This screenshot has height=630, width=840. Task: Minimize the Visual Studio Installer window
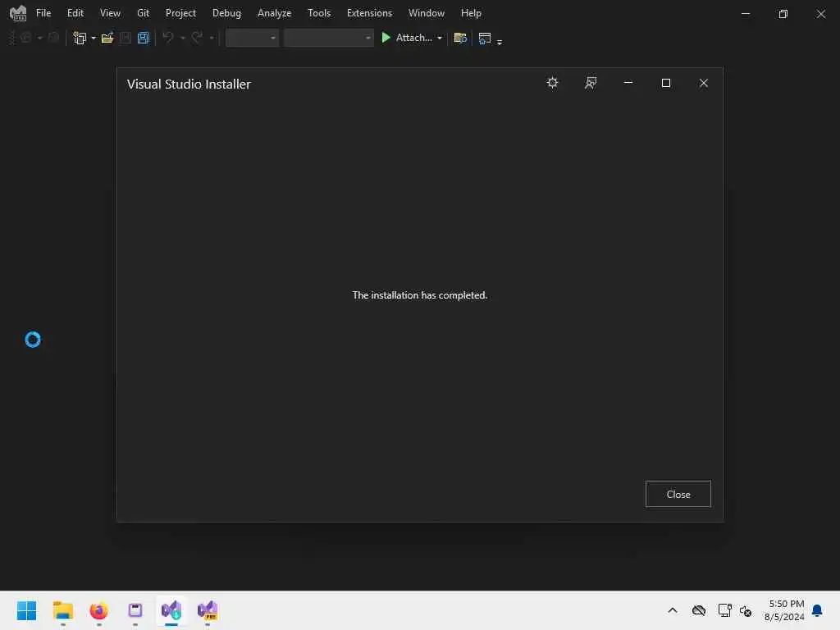point(628,83)
